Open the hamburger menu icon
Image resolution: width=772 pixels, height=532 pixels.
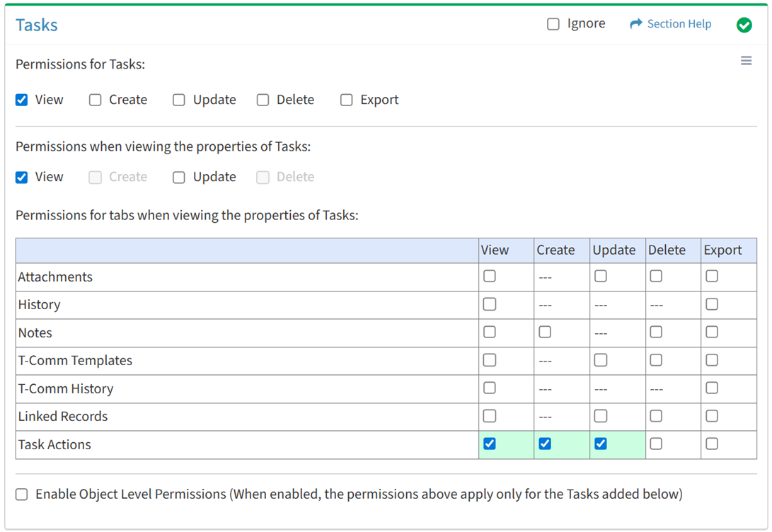tap(746, 61)
